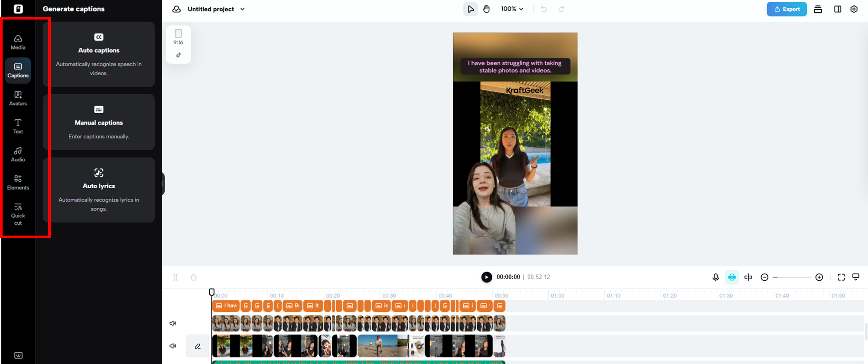
Task: Open the Elements panel
Action: [x=18, y=183]
